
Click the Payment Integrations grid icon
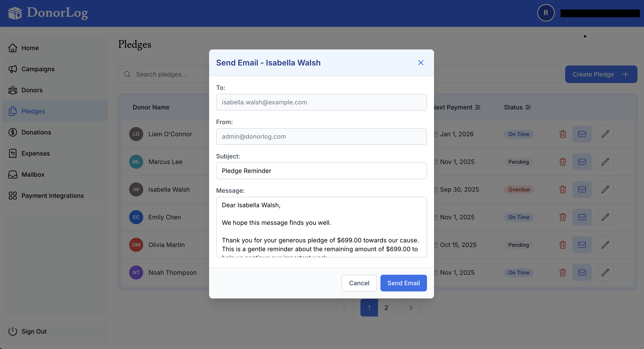(x=13, y=196)
